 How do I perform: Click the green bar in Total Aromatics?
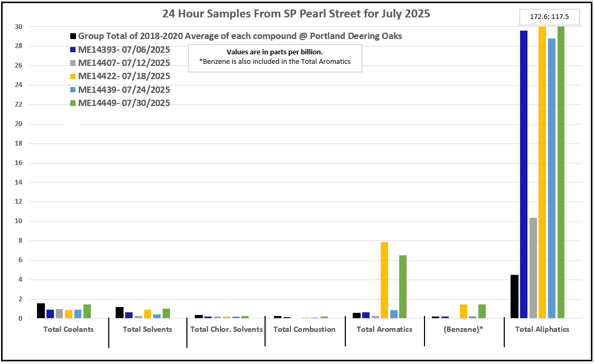point(403,286)
